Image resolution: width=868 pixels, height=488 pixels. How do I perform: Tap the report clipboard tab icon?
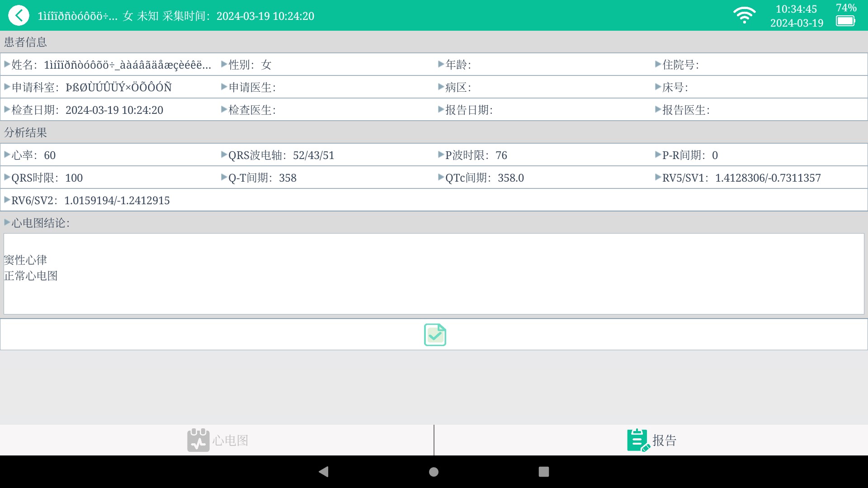638,440
